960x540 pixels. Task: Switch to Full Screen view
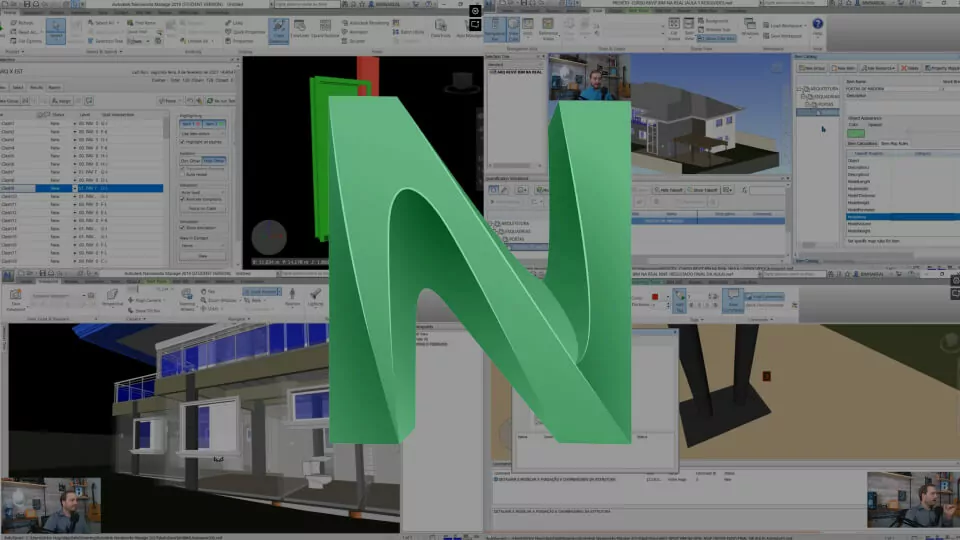click(x=673, y=28)
